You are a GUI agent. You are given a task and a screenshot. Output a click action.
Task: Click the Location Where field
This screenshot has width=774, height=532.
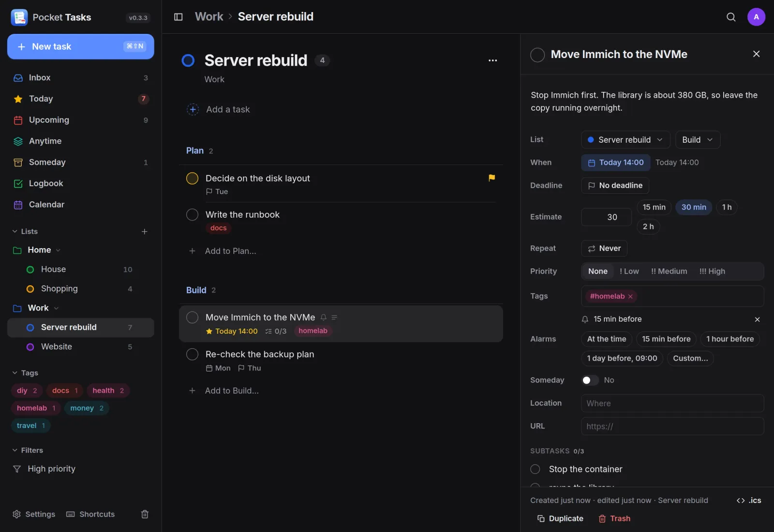[672, 403]
